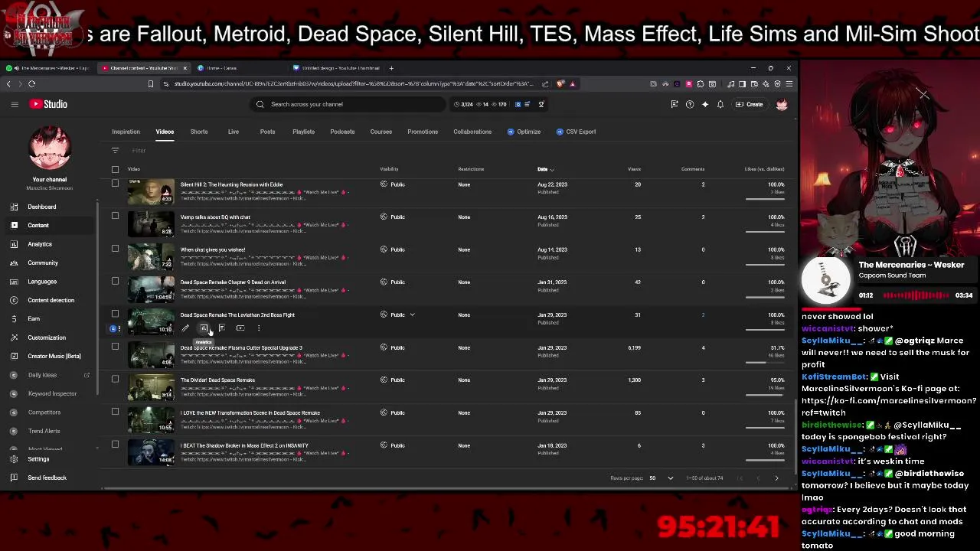Viewport: 980px width, 551px height.
Task: Open the Courses tab
Action: pyautogui.click(x=381, y=132)
